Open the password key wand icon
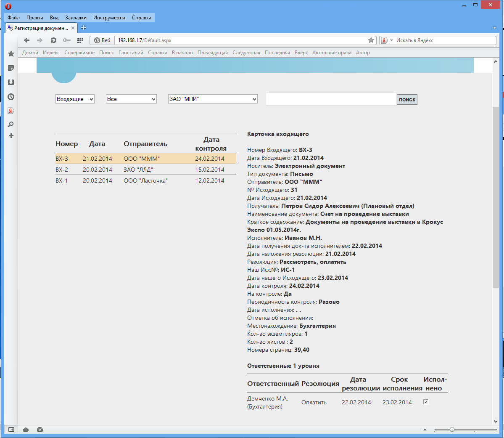The image size is (504, 438). pyautogui.click(x=67, y=40)
